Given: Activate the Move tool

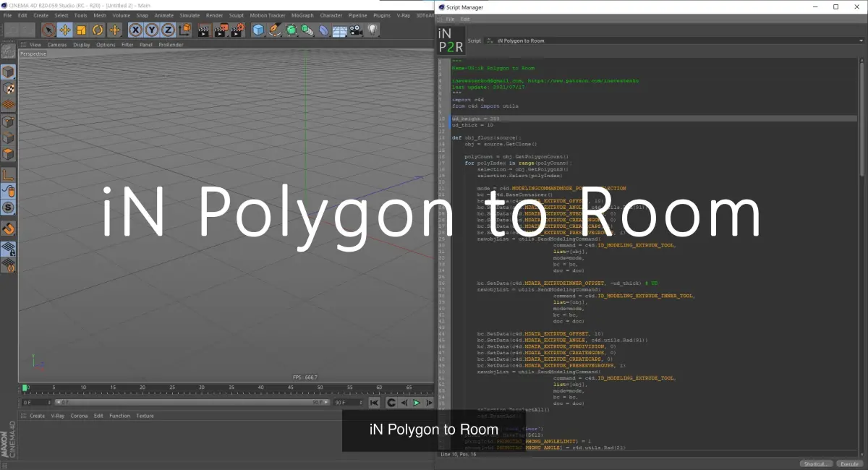Looking at the screenshot, I should point(65,30).
